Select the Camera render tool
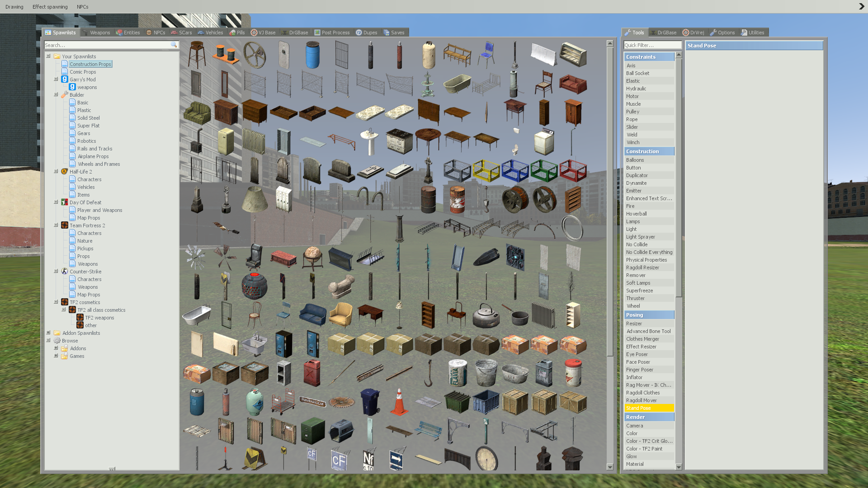 tap(649, 426)
